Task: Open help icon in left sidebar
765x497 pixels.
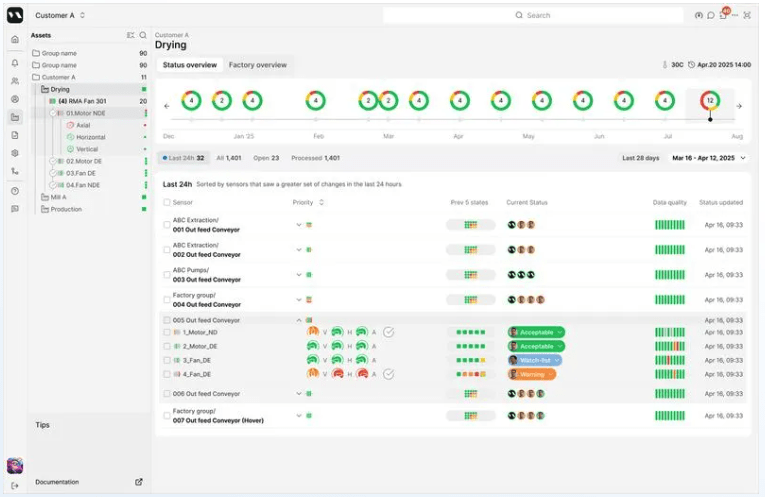Action: click(x=14, y=190)
